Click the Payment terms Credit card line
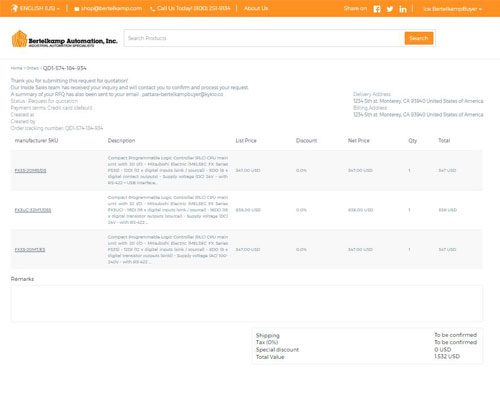The image size is (500, 400). (51, 108)
